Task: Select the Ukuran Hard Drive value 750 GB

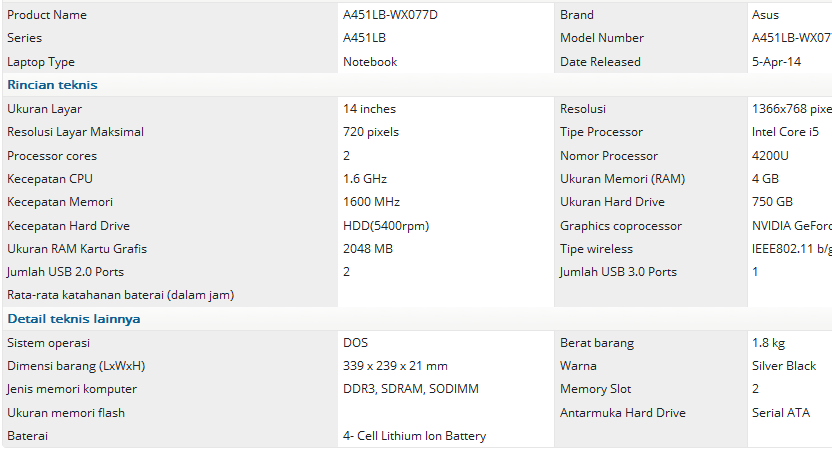Action: (x=772, y=202)
